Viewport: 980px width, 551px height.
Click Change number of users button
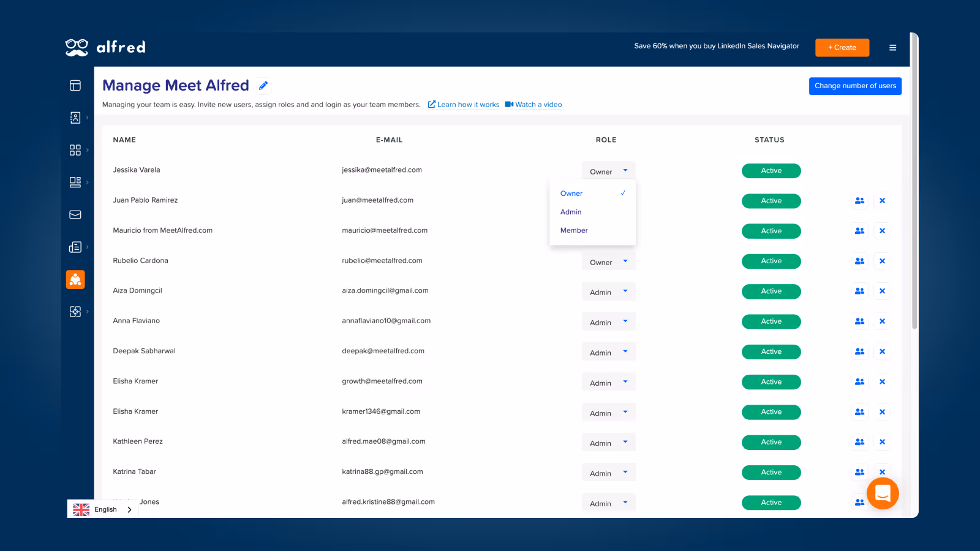[x=855, y=86]
